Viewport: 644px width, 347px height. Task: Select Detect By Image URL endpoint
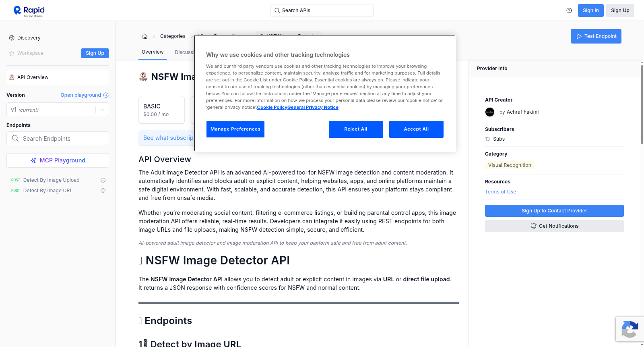click(x=48, y=191)
